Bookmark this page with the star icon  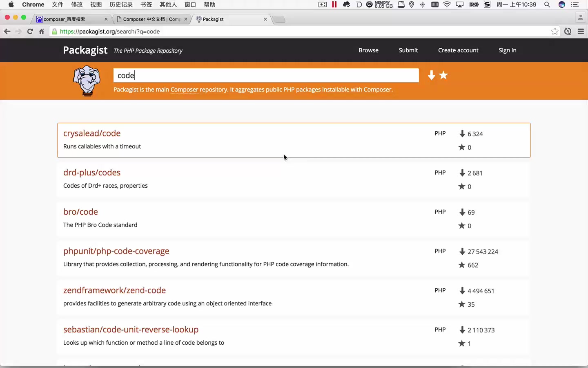pyautogui.click(x=555, y=31)
